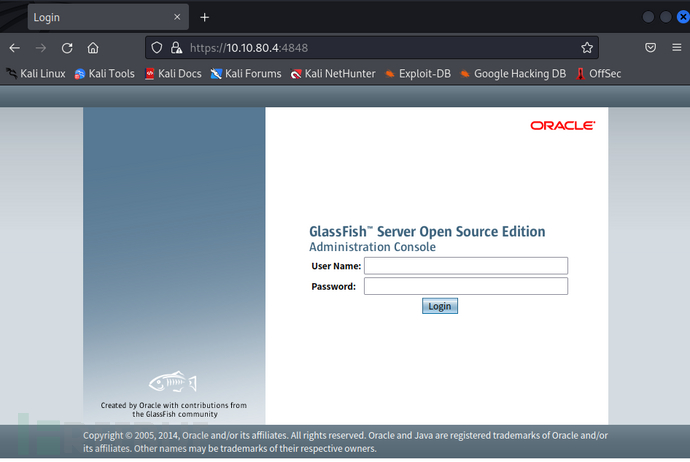This screenshot has height=462, width=690.
Task: Click the 'GlassFish Server Open Source Edition' heading
Action: click(427, 231)
